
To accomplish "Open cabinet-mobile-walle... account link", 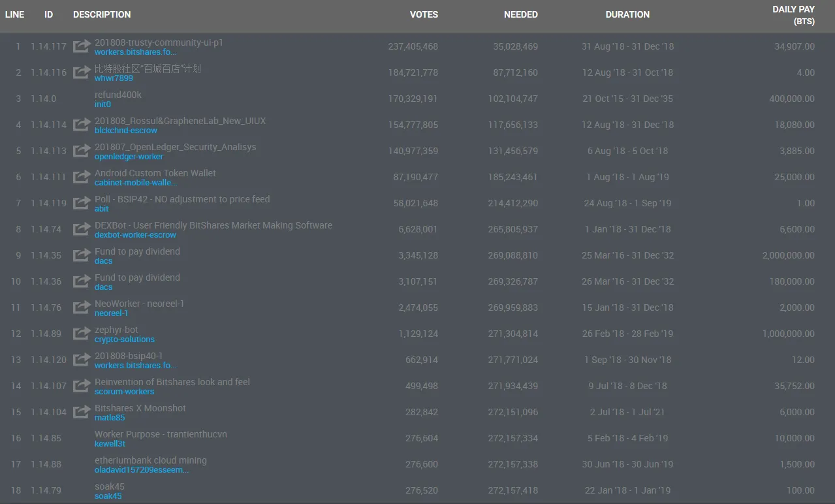I will click(x=136, y=183).
